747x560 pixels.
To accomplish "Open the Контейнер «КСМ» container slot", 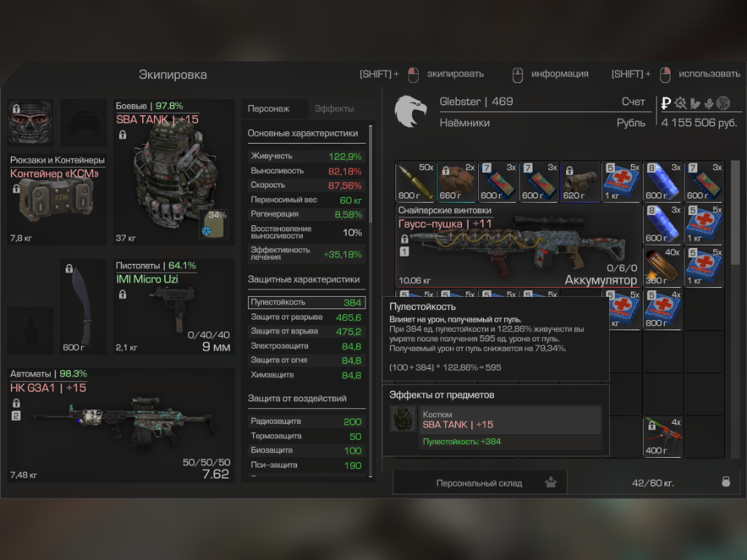I will coord(57,199).
